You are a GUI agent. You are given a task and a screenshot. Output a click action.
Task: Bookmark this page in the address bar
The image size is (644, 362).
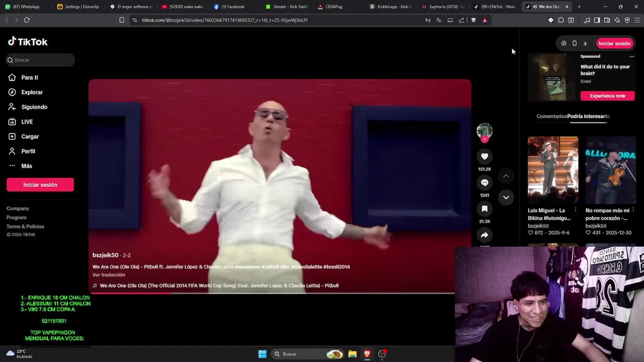pyautogui.click(x=121, y=20)
